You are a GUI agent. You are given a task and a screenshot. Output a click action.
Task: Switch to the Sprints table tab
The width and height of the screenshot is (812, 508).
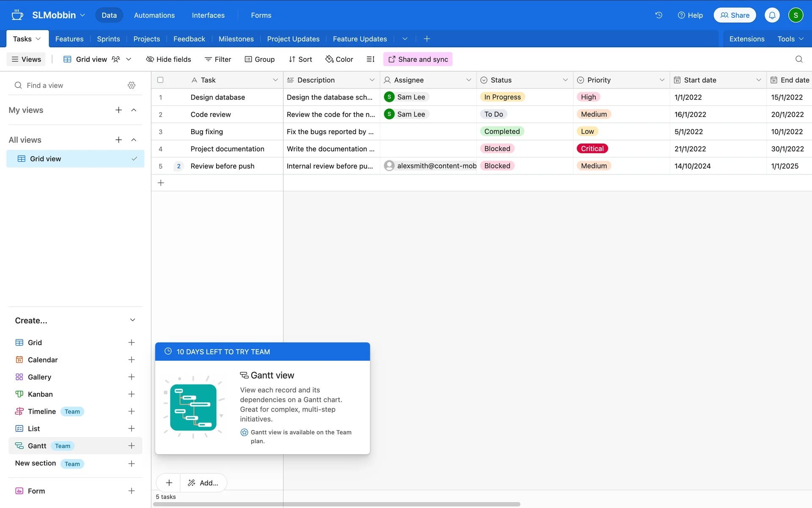tap(108, 39)
